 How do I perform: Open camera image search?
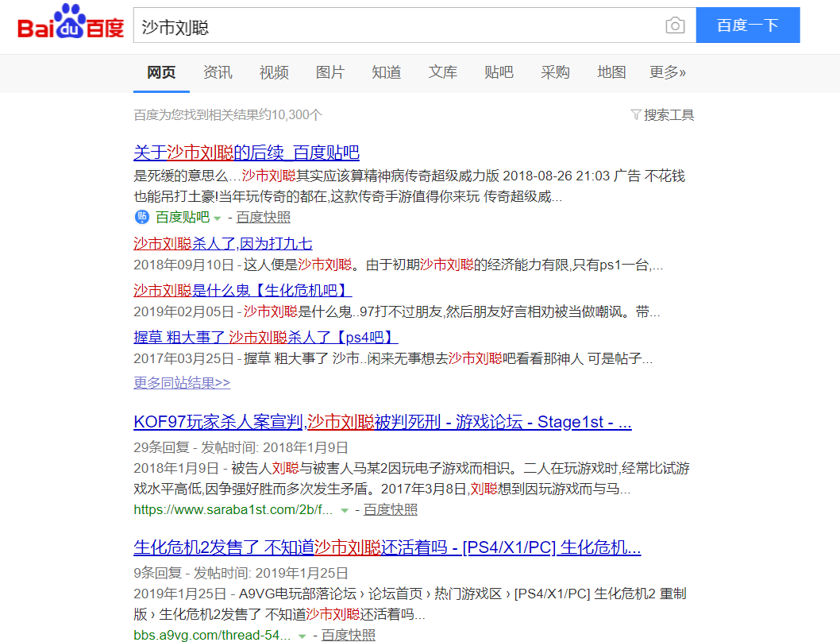[x=675, y=25]
